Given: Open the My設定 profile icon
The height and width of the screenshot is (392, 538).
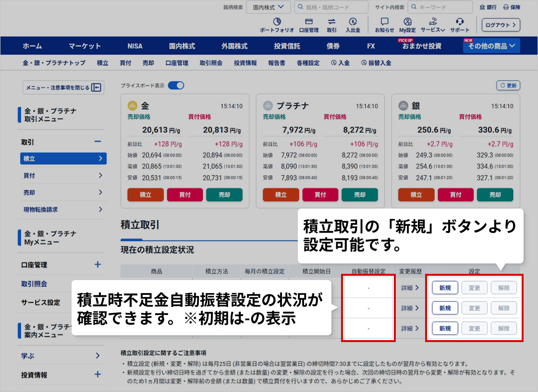Looking at the screenshot, I should [x=407, y=22].
